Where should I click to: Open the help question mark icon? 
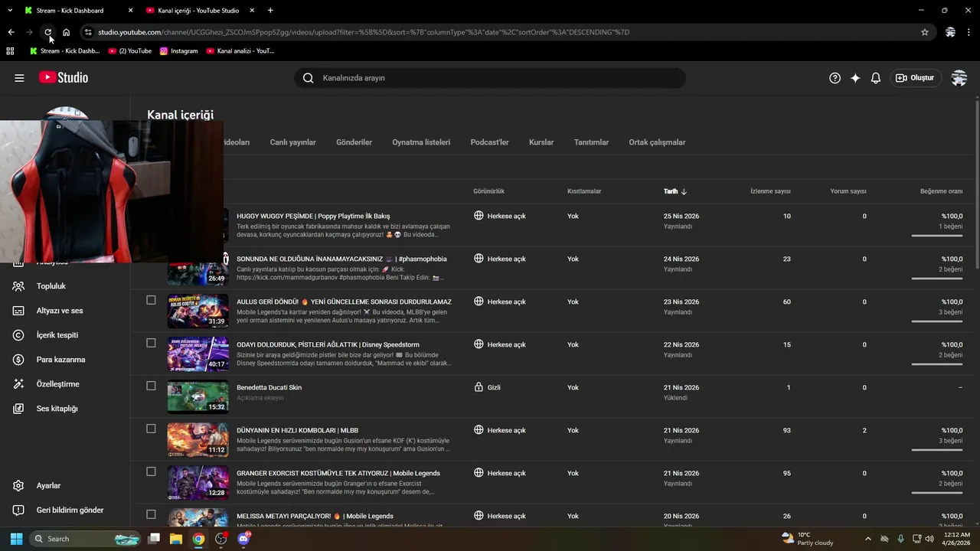[835, 78]
